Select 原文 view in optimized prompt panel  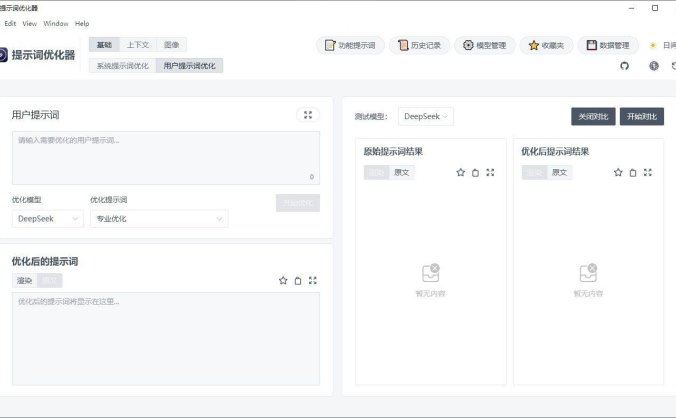pyautogui.click(x=50, y=281)
